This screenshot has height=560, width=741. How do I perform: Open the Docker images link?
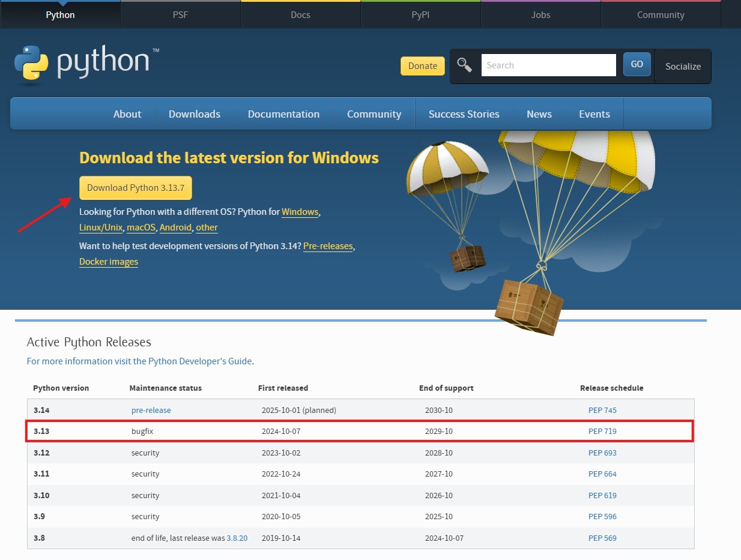click(x=109, y=262)
